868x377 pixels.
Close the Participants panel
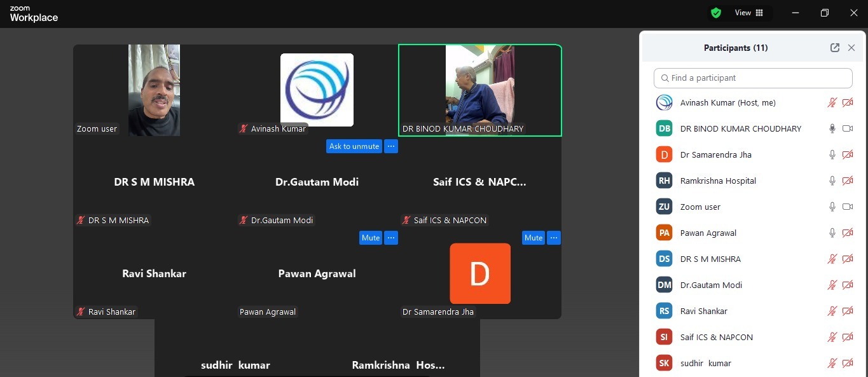pos(851,48)
